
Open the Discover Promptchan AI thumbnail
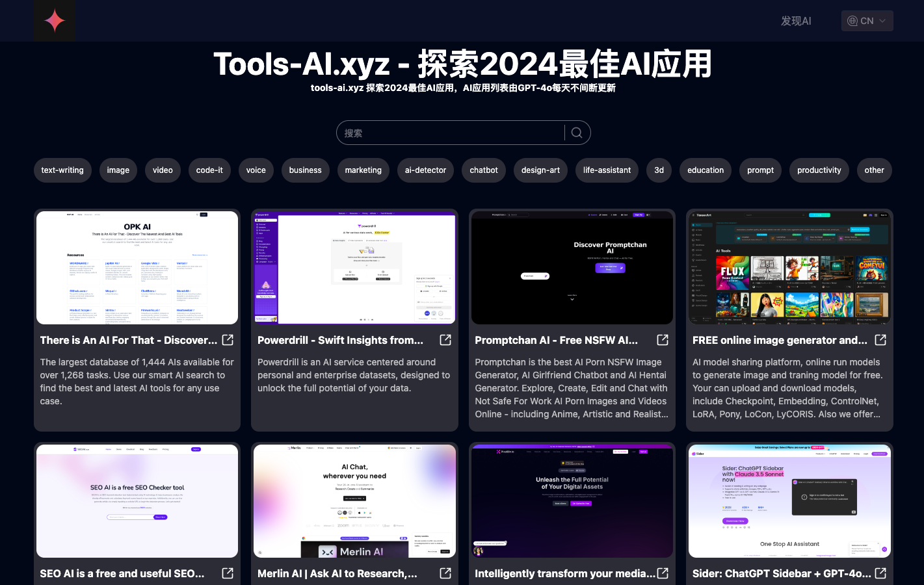click(572, 268)
